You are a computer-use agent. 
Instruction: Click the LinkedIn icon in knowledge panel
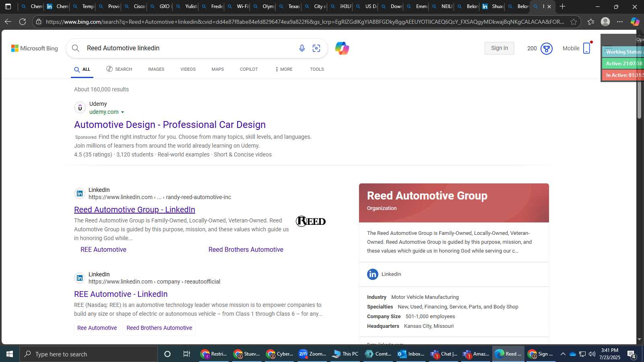pyautogui.click(x=372, y=274)
